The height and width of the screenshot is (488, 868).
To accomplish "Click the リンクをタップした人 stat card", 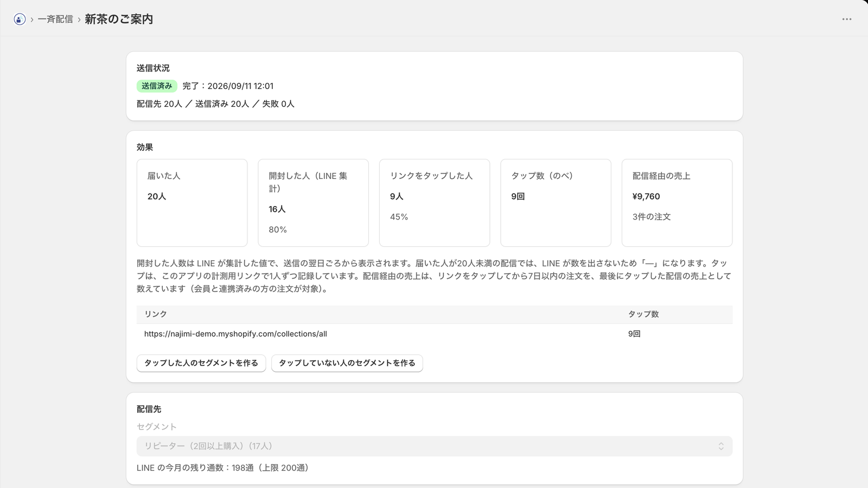I will 435,203.
